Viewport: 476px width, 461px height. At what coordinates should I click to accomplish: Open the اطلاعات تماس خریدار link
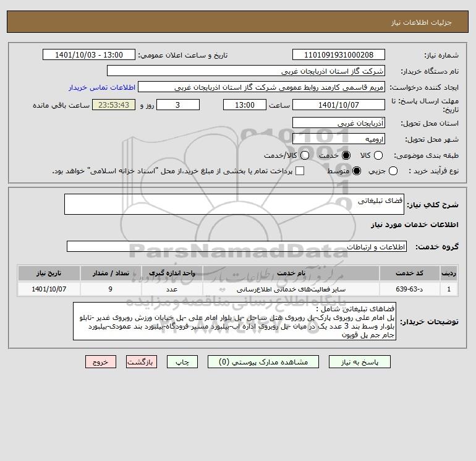click(x=102, y=87)
